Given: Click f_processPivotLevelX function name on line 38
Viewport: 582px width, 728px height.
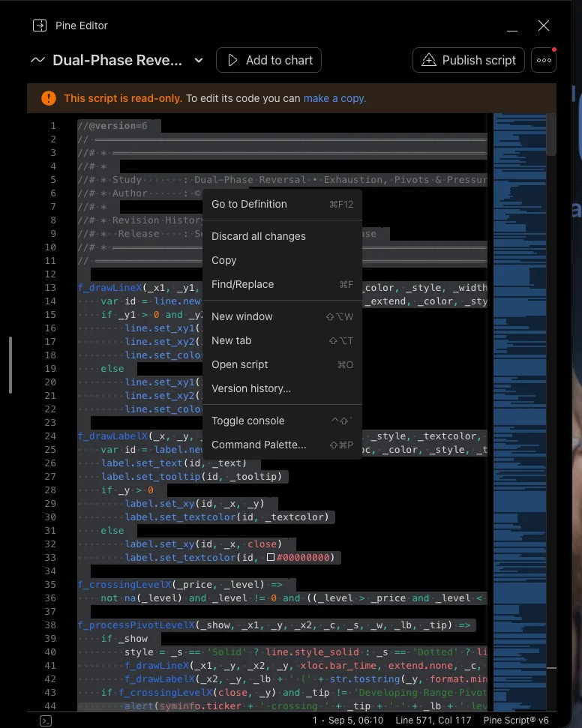Looking at the screenshot, I should (x=136, y=625).
